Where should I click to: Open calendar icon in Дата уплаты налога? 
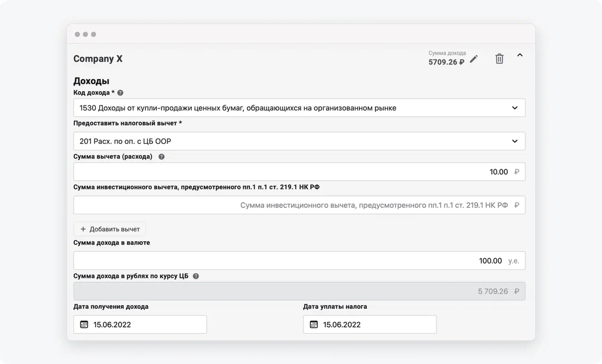tap(314, 324)
